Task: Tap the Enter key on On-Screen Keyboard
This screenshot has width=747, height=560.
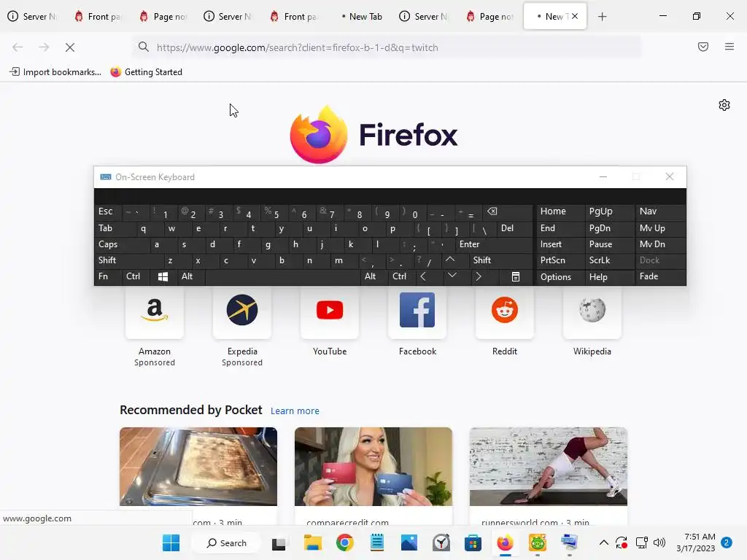Action: coord(494,244)
